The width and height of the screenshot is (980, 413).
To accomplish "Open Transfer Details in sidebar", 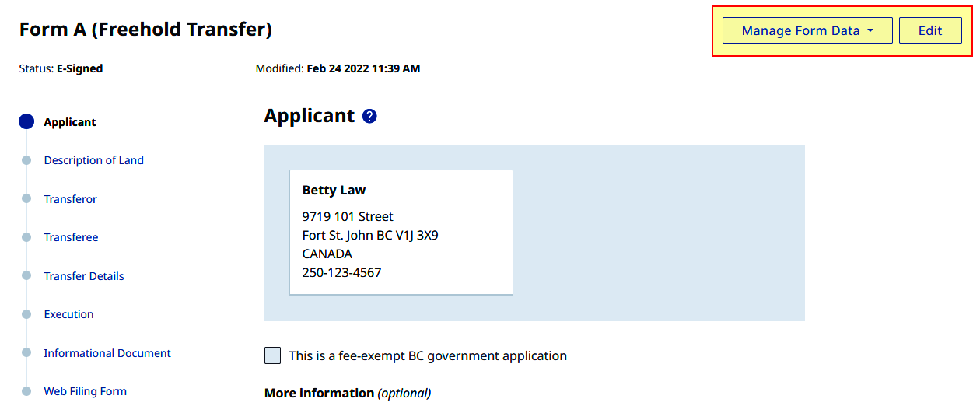I will 84,276.
